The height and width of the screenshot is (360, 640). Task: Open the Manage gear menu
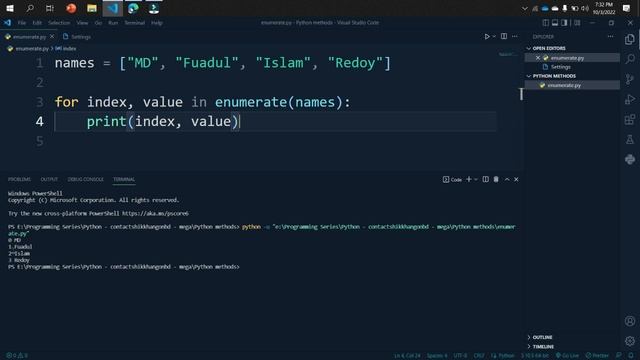pyautogui.click(x=630, y=341)
